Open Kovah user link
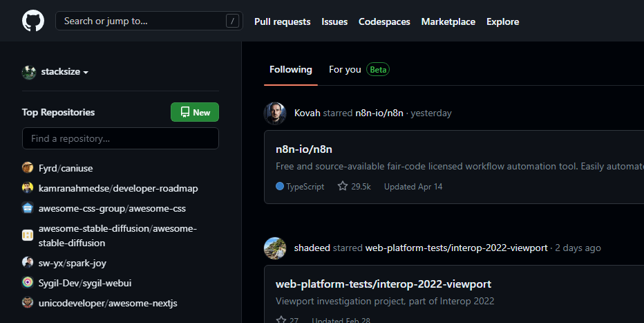This screenshot has width=644, height=323. pyautogui.click(x=307, y=113)
